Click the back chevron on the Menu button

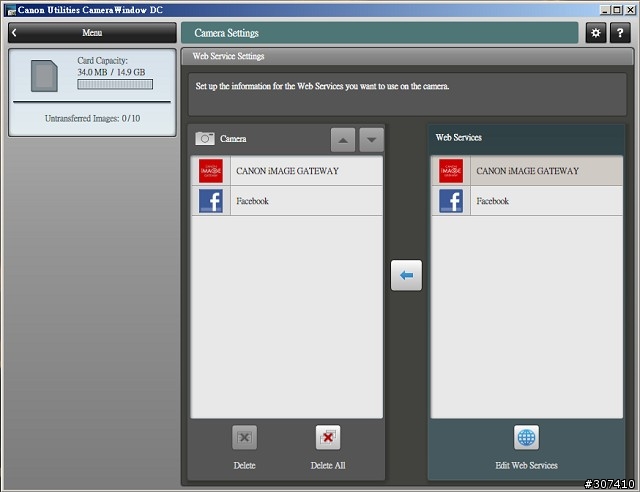[x=15, y=33]
